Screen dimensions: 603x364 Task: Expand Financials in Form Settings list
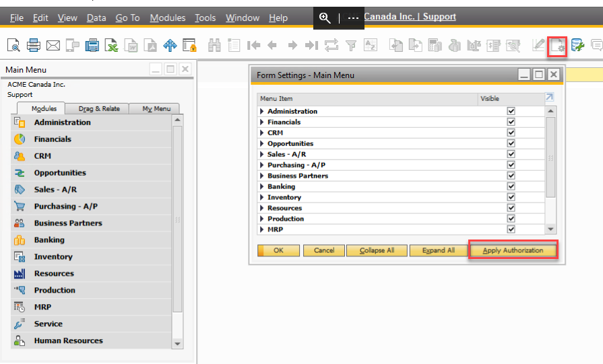262,122
